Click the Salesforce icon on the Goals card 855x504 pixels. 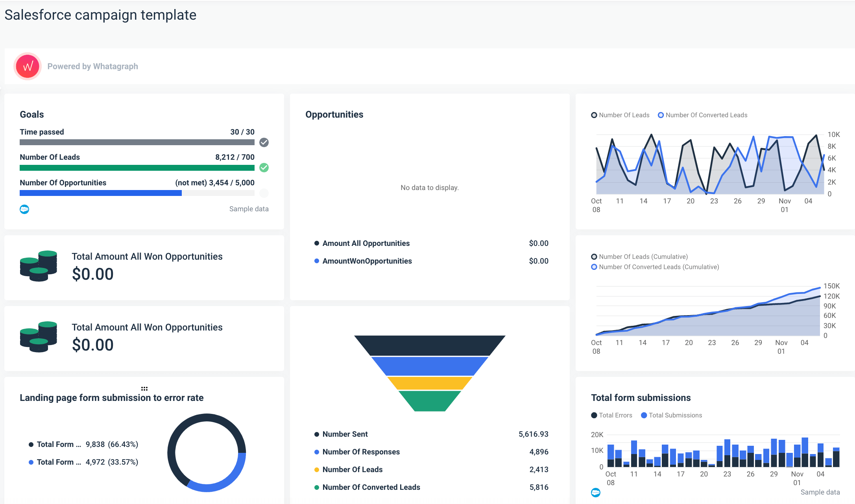click(x=25, y=209)
